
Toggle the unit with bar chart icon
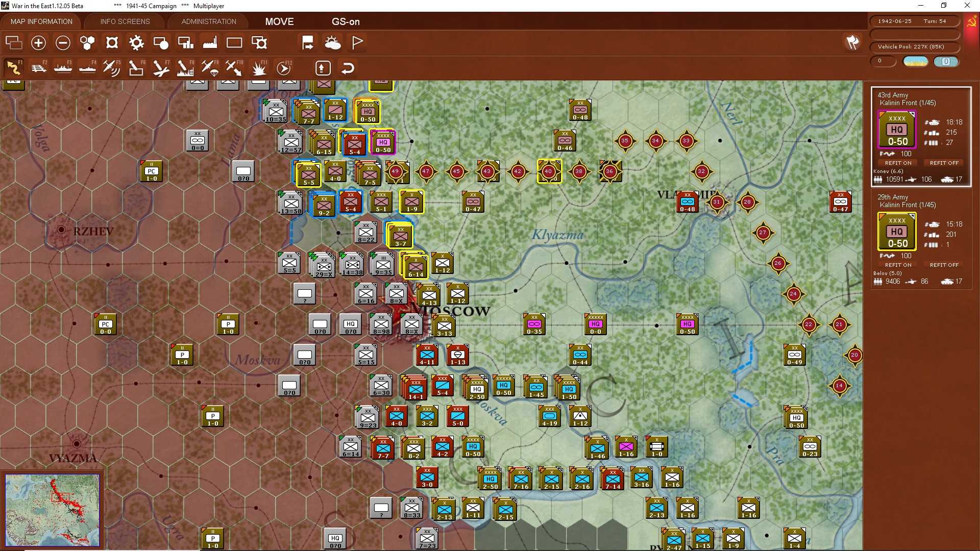click(185, 42)
